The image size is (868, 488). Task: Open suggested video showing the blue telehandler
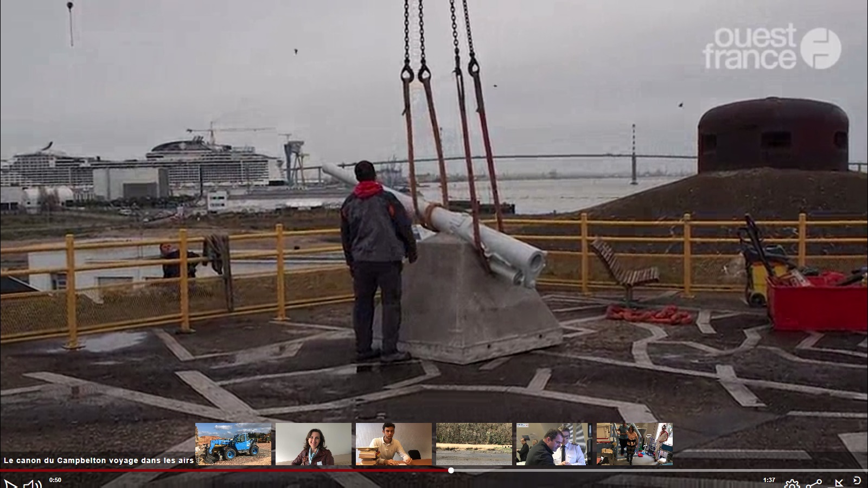(233, 444)
